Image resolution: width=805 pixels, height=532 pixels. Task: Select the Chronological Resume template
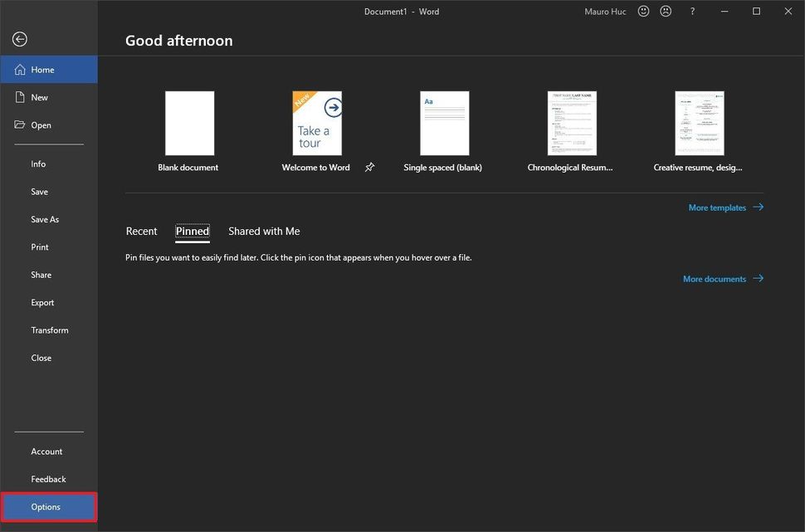coord(571,122)
